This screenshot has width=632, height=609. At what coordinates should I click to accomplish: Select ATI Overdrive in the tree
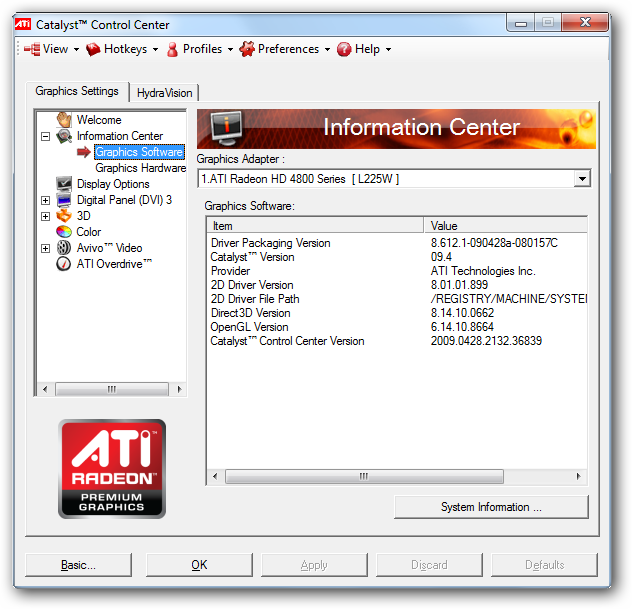(114, 264)
